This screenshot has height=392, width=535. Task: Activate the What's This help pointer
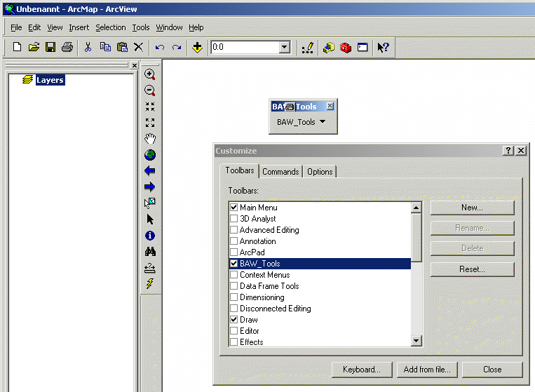point(383,47)
